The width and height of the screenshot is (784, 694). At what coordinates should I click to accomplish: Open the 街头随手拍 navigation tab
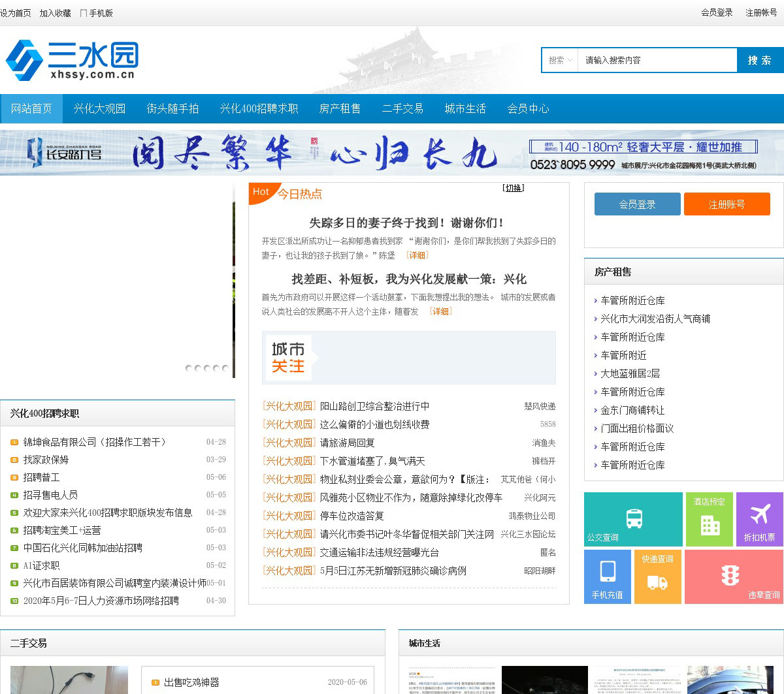coord(172,108)
